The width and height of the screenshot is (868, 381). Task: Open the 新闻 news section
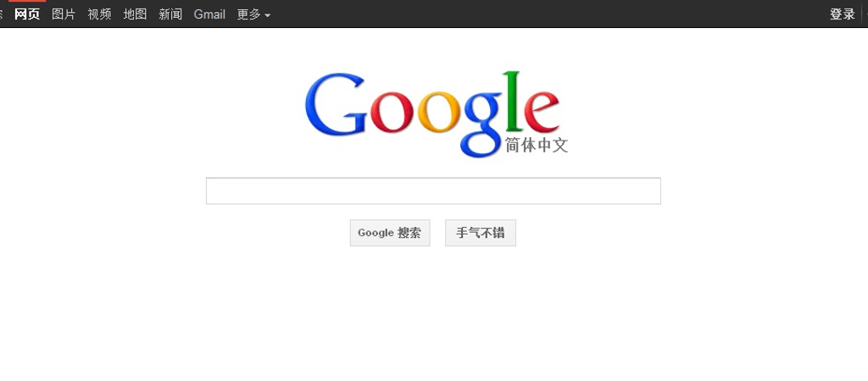[170, 14]
